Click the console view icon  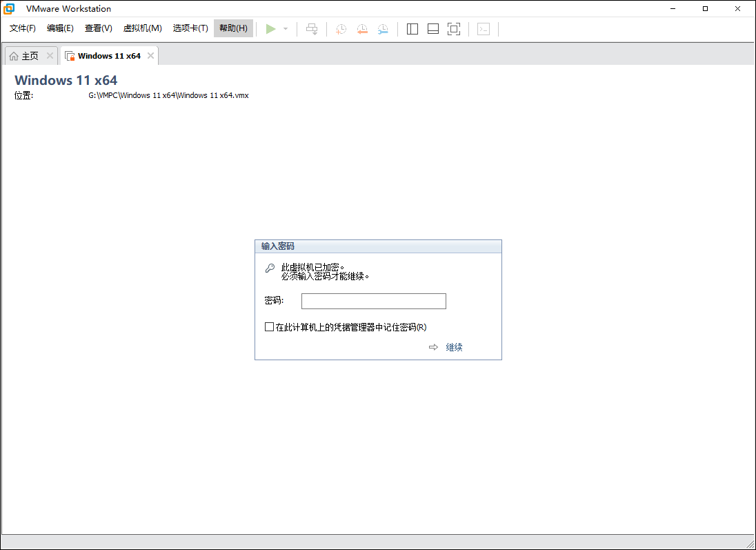point(484,29)
